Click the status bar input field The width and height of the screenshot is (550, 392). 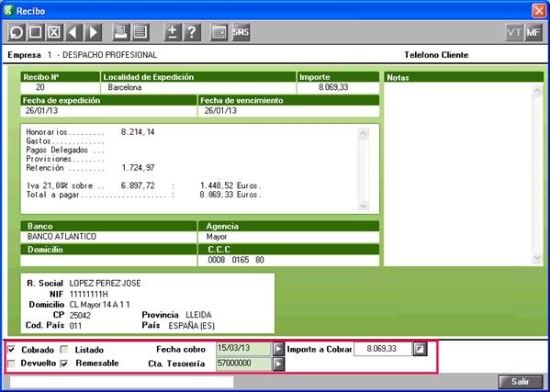[121, 382]
